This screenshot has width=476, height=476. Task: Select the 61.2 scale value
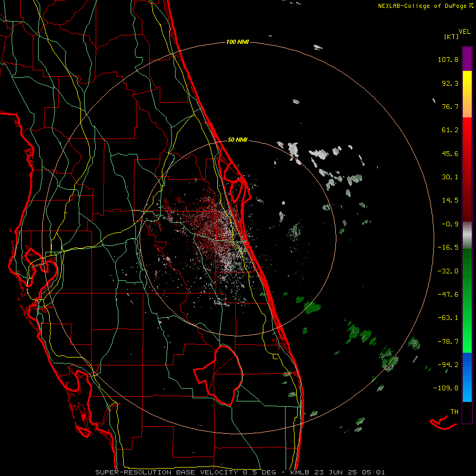pyautogui.click(x=450, y=130)
